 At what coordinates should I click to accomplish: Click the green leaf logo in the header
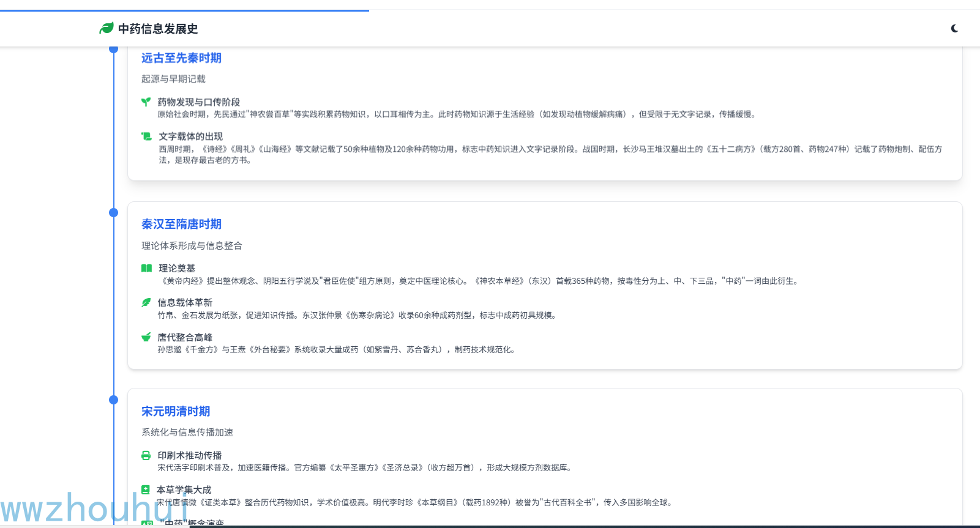click(x=107, y=28)
